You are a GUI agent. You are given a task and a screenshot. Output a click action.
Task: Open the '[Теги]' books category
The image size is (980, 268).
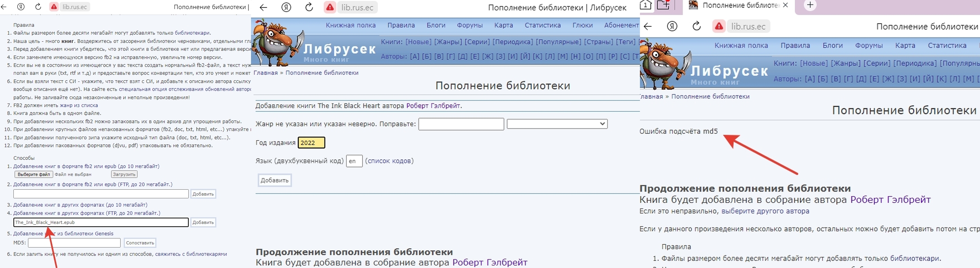click(626, 42)
